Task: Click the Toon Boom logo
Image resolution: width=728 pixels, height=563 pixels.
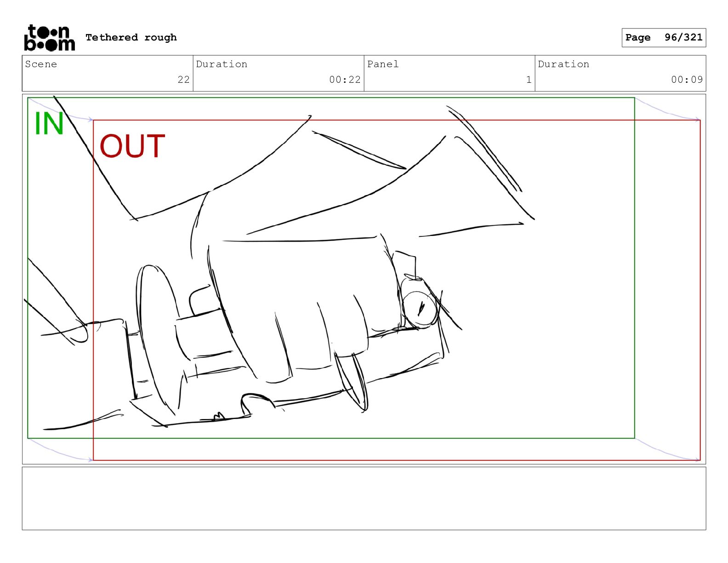Action: tap(49, 37)
